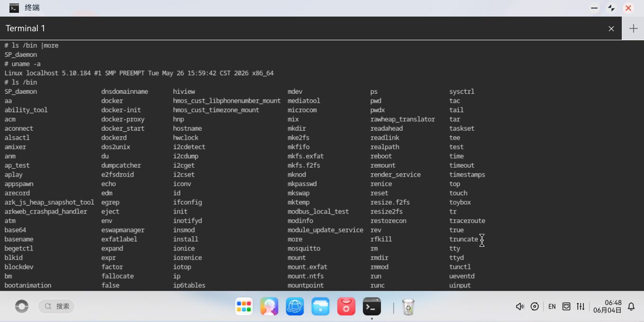The image size is (644, 322).
Task: Open the control sliders icon in tray
Action: (x=581, y=306)
